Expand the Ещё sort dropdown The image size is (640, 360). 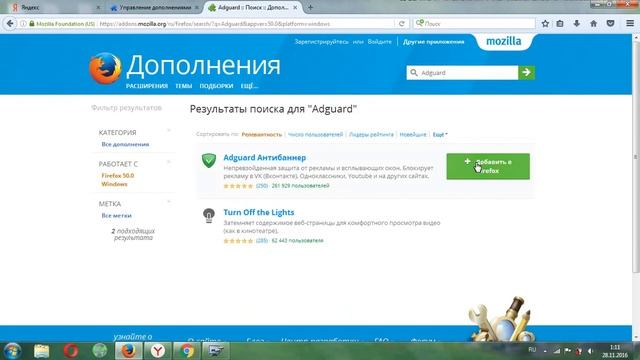pos(440,134)
